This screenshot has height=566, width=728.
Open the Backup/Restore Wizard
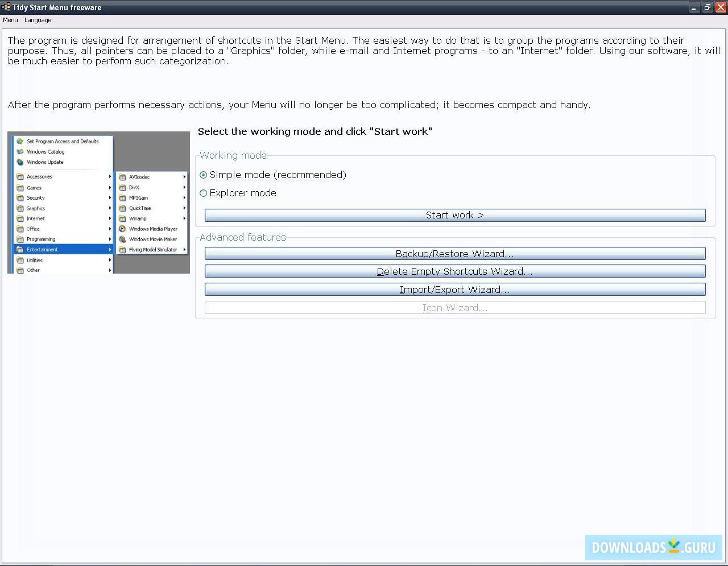click(454, 254)
